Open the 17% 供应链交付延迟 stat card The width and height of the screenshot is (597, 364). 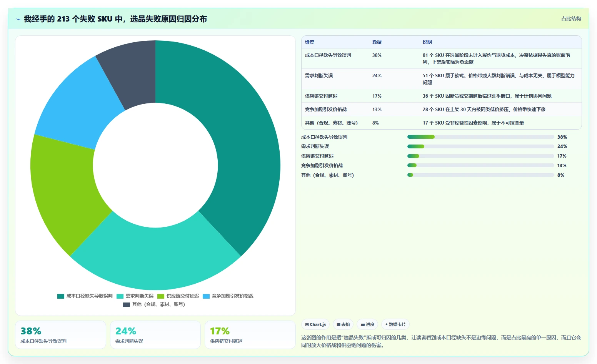tap(250, 335)
